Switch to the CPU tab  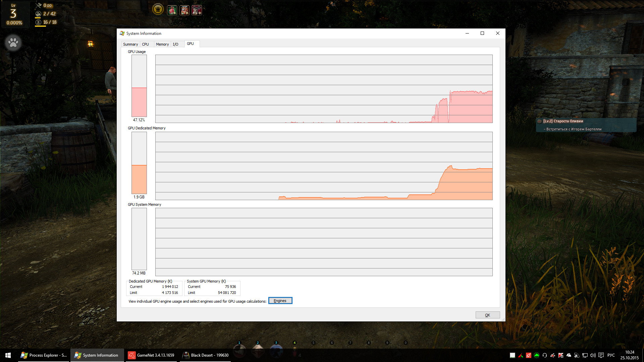coord(145,44)
